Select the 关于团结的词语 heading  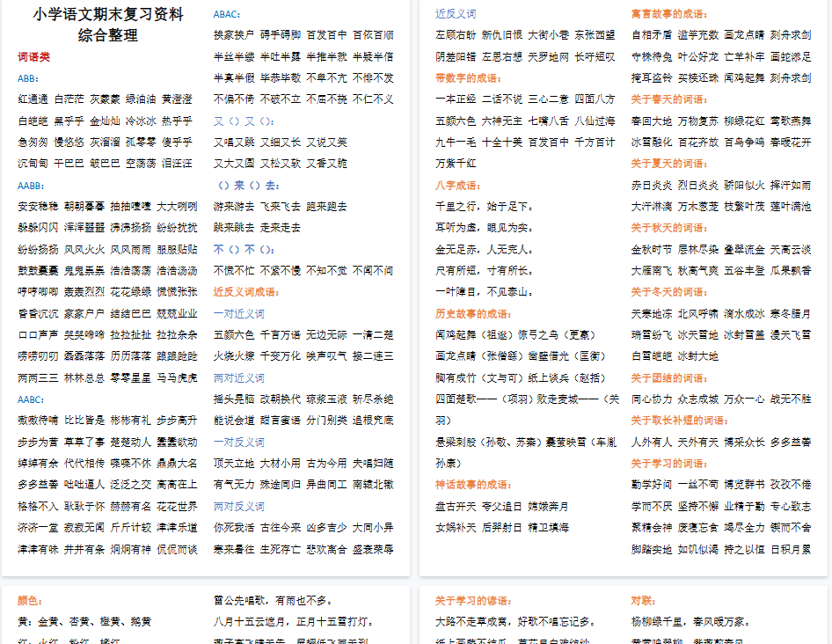pyautogui.click(x=668, y=378)
